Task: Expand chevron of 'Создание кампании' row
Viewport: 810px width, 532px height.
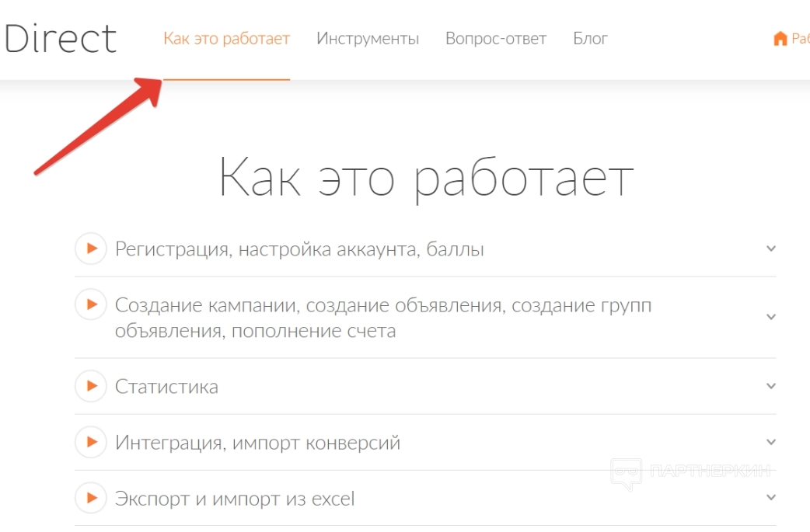Action: pyautogui.click(x=770, y=317)
